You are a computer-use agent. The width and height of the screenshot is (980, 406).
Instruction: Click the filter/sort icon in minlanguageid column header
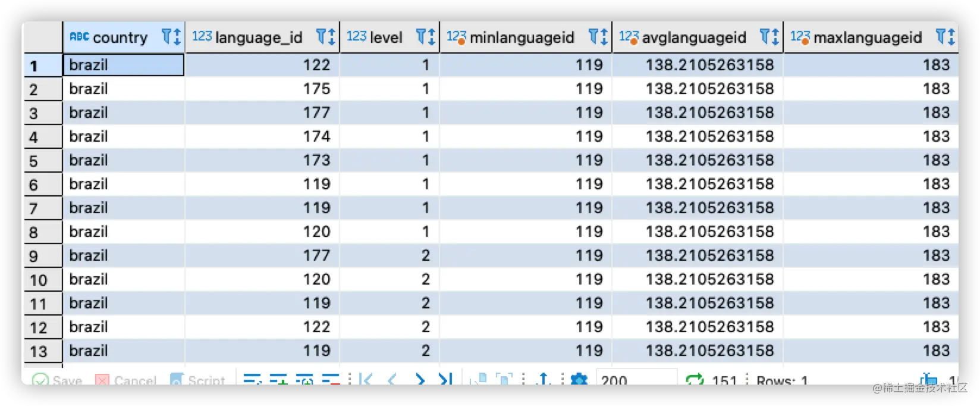pos(598,37)
